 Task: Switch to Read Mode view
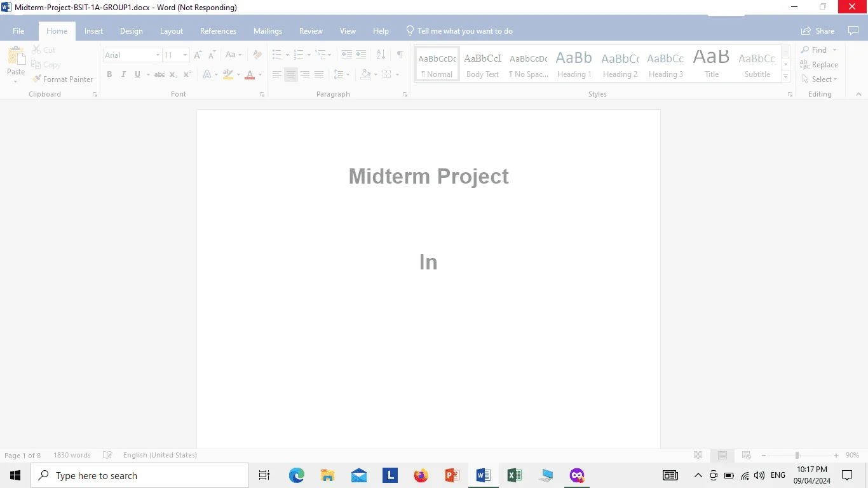click(698, 455)
